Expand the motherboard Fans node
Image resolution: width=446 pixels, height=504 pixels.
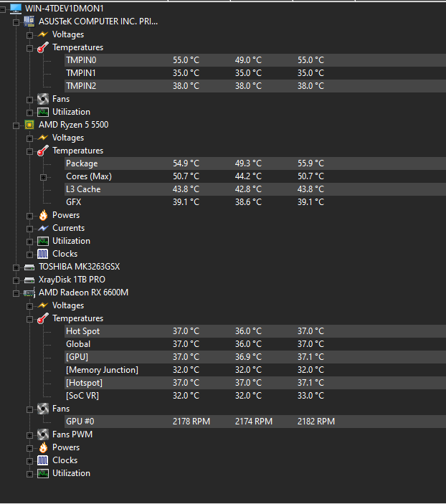pos(29,100)
